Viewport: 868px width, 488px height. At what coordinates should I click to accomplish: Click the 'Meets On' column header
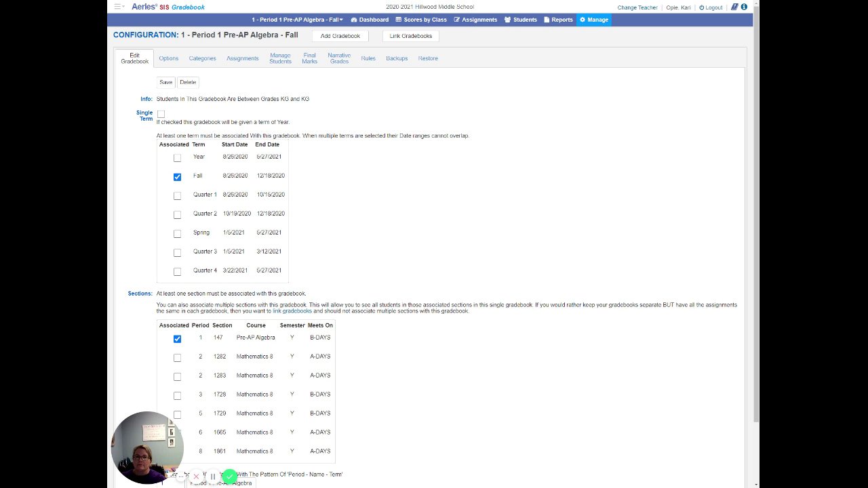320,325
